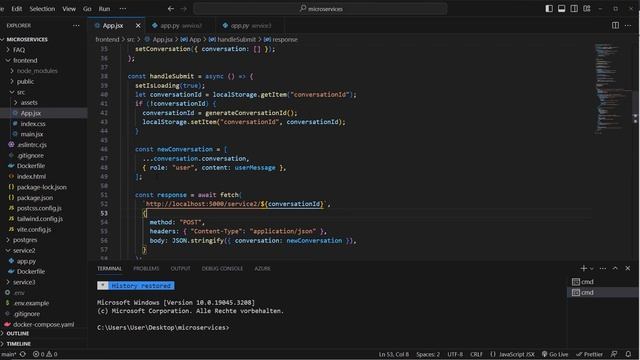Open the Go menu

tap(87, 9)
